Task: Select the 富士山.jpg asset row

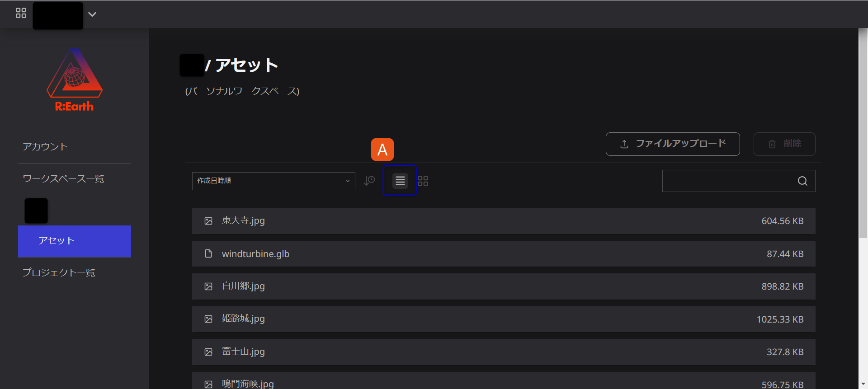Action: [504, 352]
